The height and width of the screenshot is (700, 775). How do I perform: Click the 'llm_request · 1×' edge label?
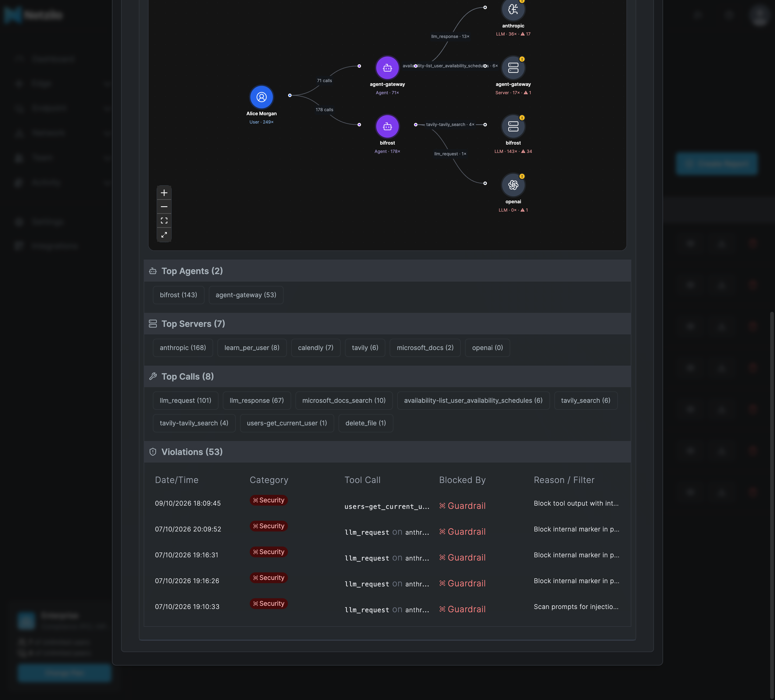pyautogui.click(x=450, y=154)
